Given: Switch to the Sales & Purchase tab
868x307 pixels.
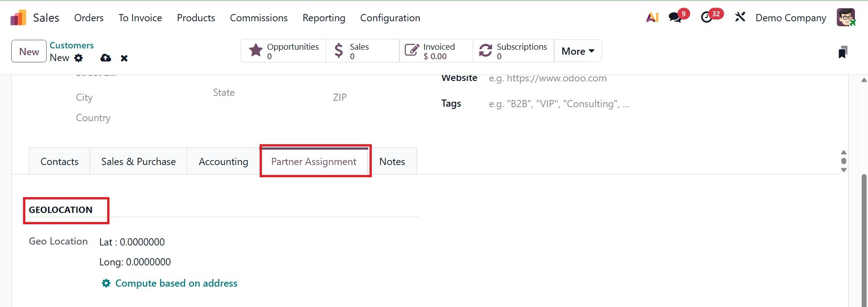Looking at the screenshot, I should click(x=138, y=162).
